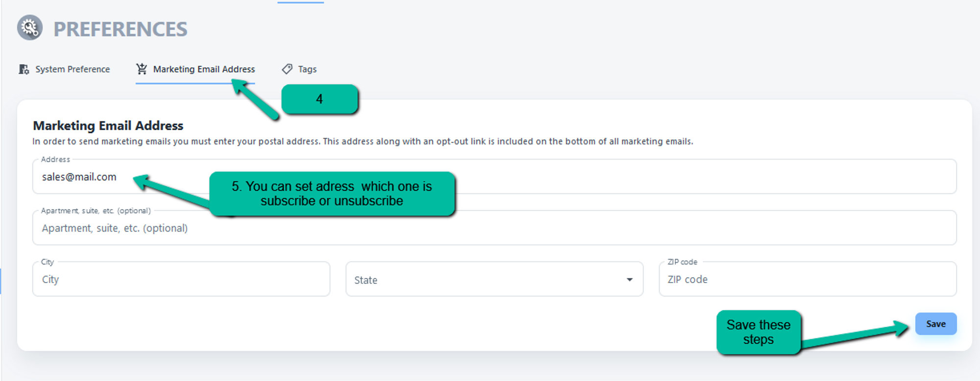Click the step 5 subscribe/unsubscribe callout
The height and width of the screenshot is (381, 980).
[x=332, y=194]
